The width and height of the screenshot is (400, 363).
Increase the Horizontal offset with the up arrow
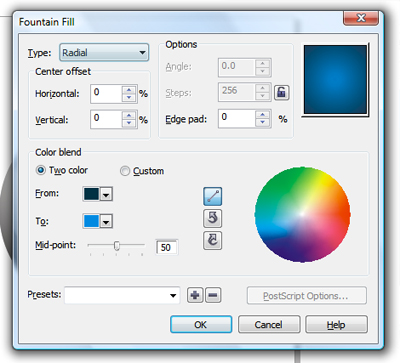point(129,90)
